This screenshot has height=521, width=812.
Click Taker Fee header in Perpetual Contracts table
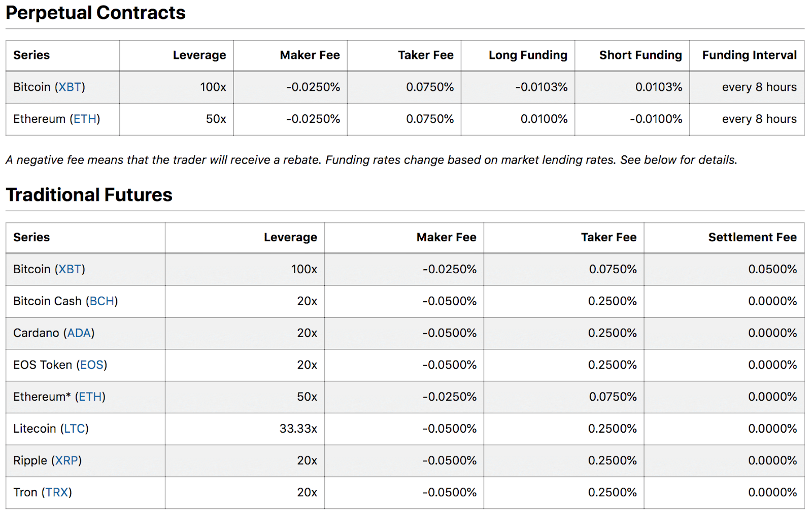click(x=425, y=55)
